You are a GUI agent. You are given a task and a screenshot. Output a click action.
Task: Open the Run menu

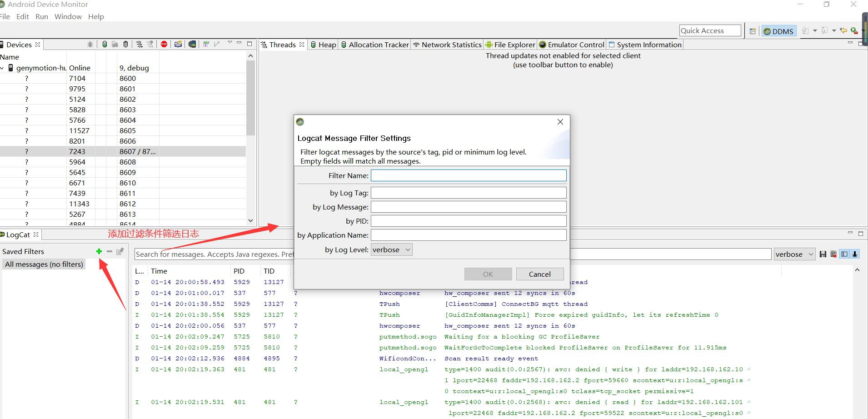coord(42,16)
